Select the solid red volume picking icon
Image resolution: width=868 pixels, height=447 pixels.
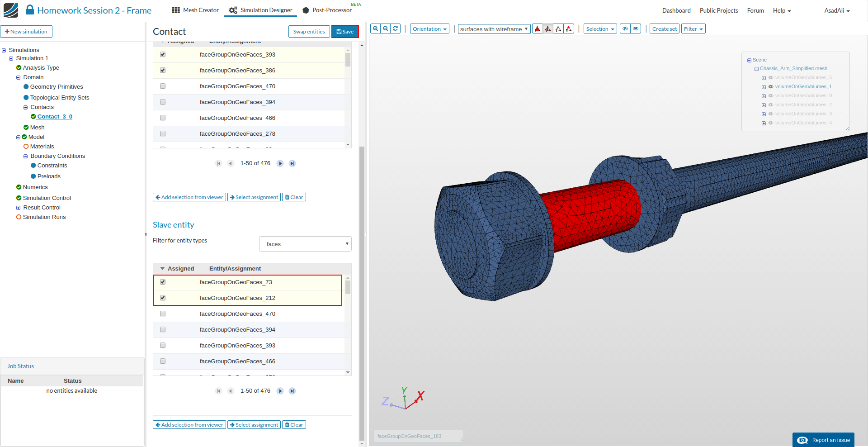538,29
